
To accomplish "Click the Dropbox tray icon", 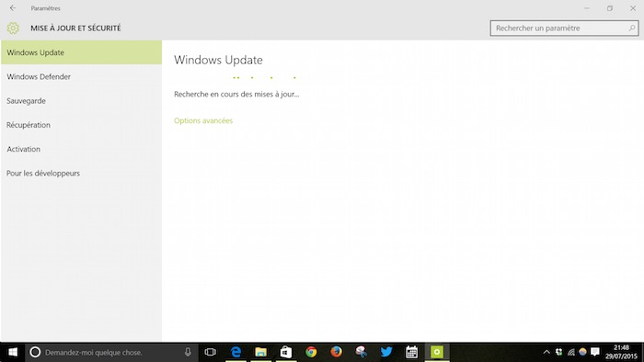I will 559,352.
